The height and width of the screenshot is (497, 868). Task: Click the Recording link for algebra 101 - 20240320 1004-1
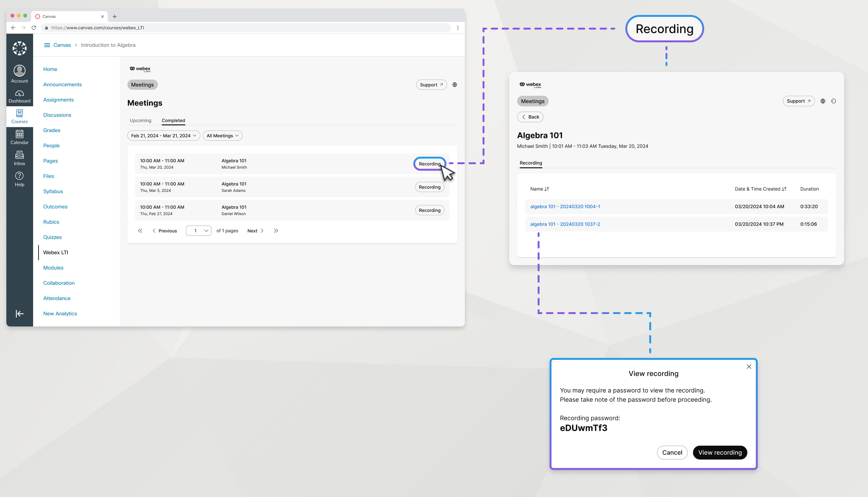click(x=565, y=206)
